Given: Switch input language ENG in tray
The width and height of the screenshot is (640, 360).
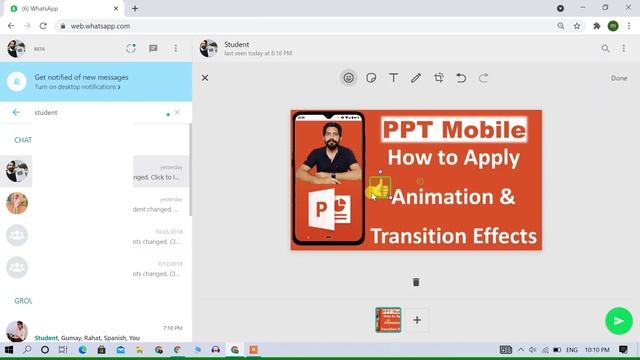Looking at the screenshot, I should point(571,350).
